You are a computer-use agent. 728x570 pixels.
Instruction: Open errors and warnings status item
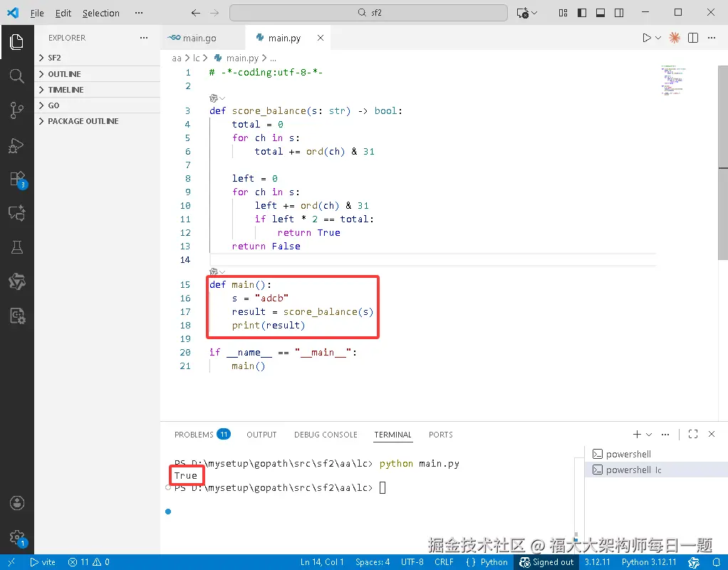pos(88,562)
